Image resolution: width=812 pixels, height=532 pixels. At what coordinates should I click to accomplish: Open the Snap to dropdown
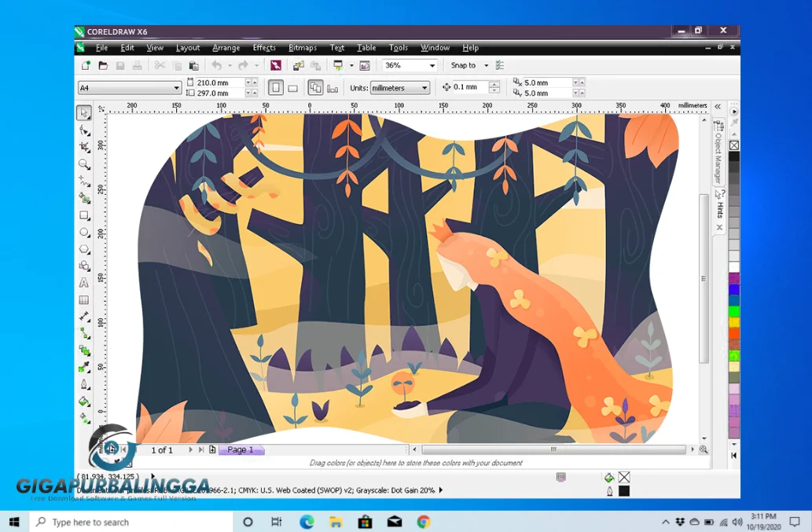pos(486,66)
